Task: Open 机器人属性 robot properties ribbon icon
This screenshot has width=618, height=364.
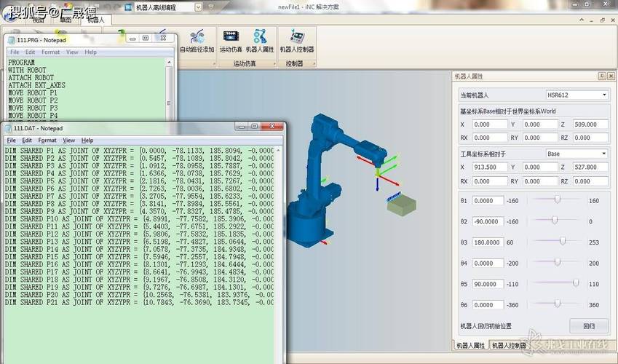Action: click(260, 41)
